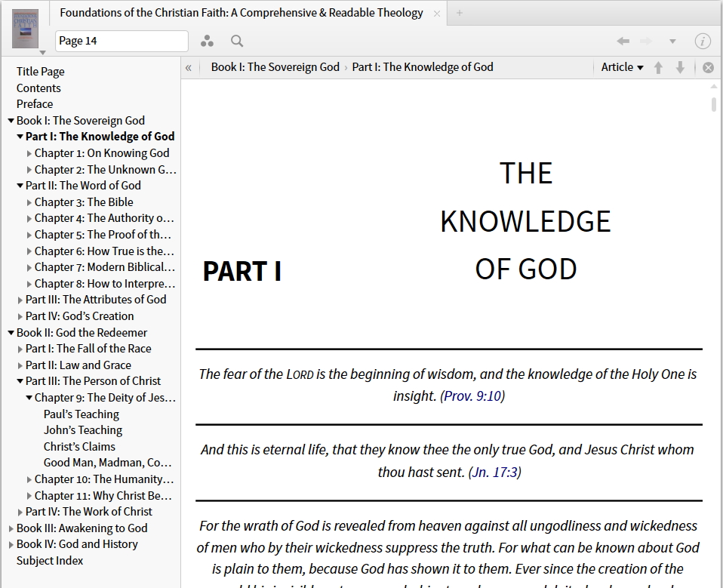
Task: Open the Article navigation dropdown
Action: pos(622,67)
